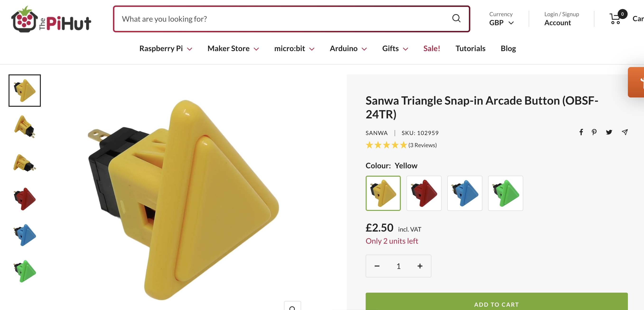Choose the blue colour variant

click(465, 193)
